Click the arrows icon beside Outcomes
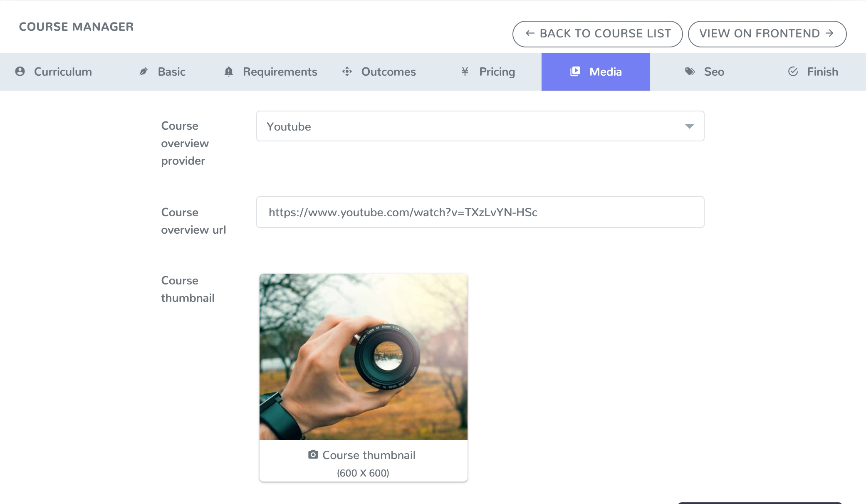Viewport: 866px width, 504px height. coord(347,72)
